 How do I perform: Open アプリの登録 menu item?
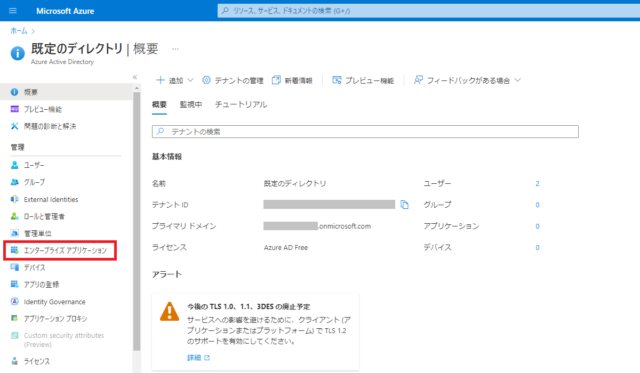pos(41,284)
